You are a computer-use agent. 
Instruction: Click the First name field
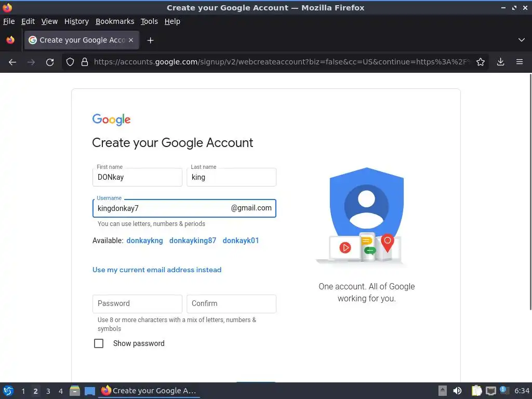click(137, 177)
